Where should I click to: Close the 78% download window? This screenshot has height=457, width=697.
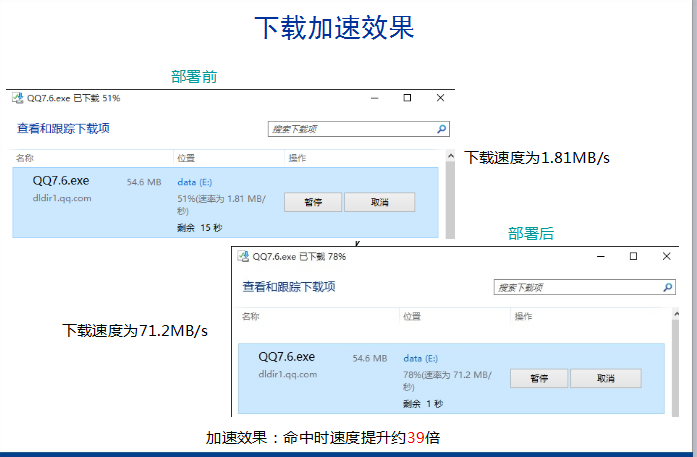click(x=666, y=257)
